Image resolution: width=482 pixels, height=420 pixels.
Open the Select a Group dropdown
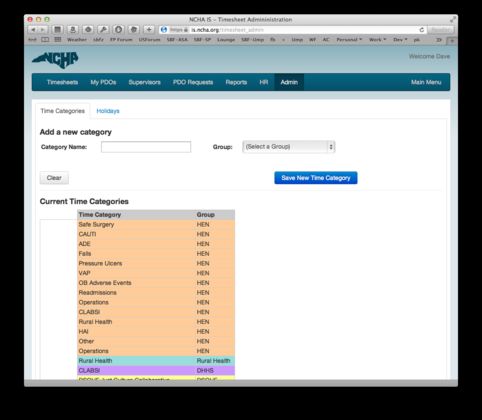(x=289, y=147)
